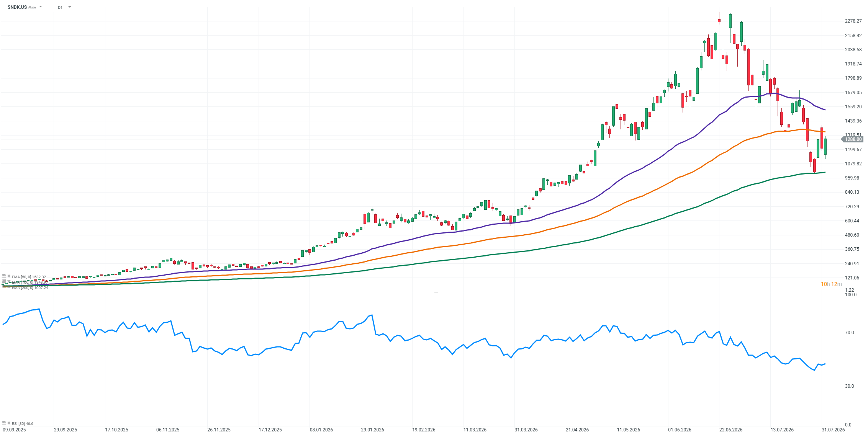Click the RSI 70.0 axis label
Screen dimensions: 868x436
(x=850, y=333)
